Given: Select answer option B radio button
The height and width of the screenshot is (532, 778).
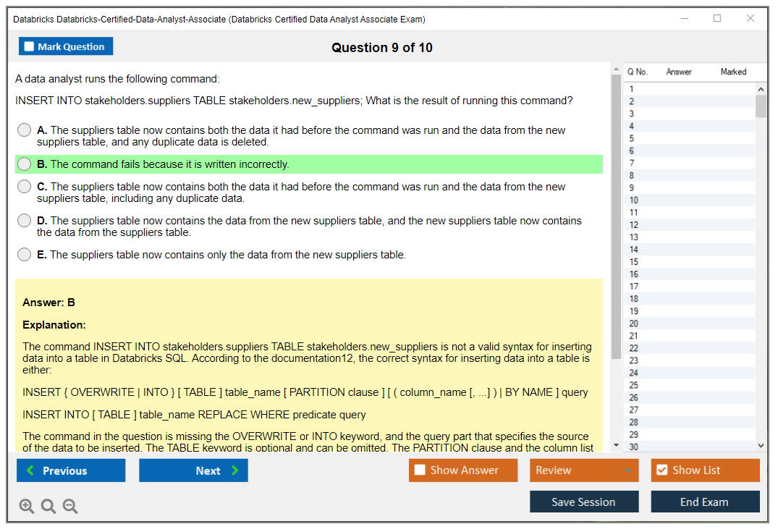Looking at the screenshot, I should coord(22,164).
